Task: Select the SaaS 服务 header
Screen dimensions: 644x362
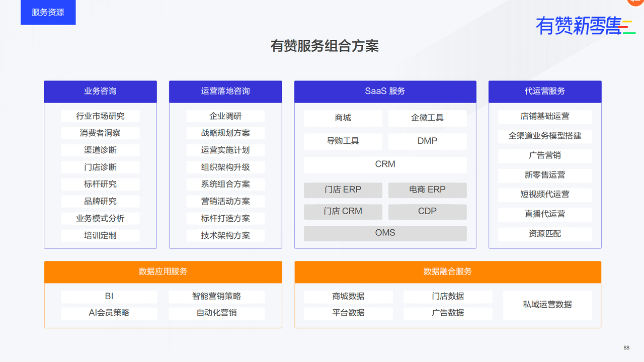Action: (x=385, y=92)
